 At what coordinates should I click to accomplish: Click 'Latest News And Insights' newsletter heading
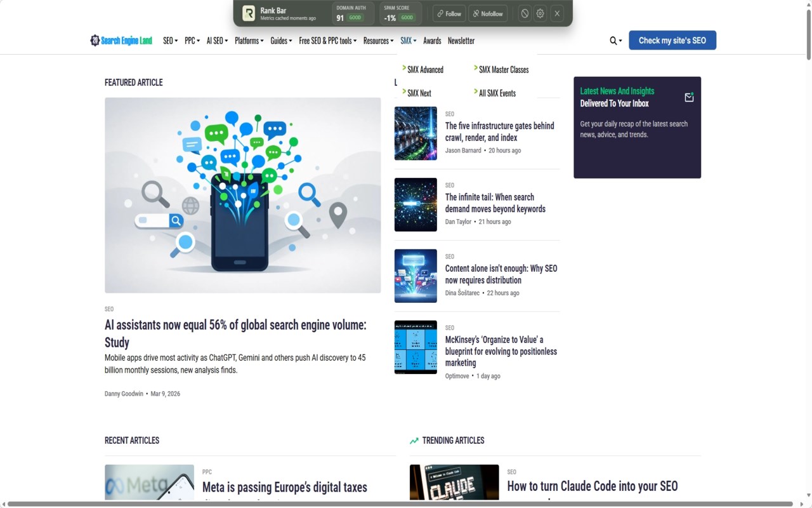click(617, 91)
